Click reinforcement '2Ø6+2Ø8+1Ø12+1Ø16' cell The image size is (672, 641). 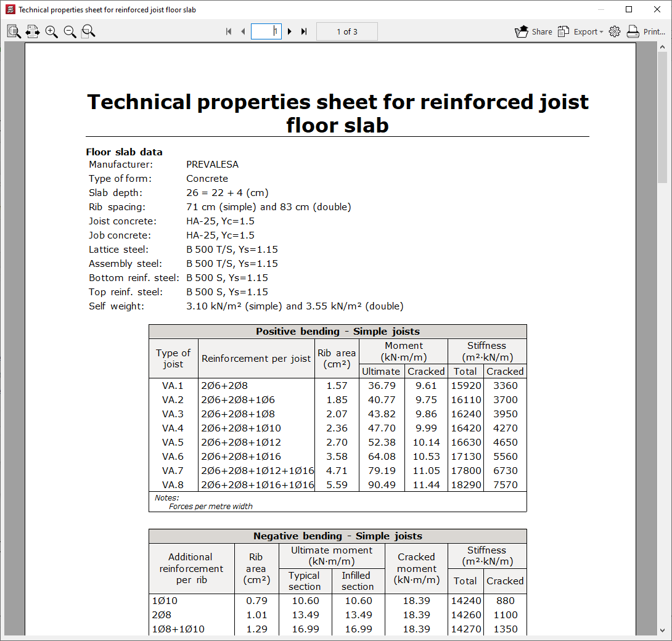257,470
